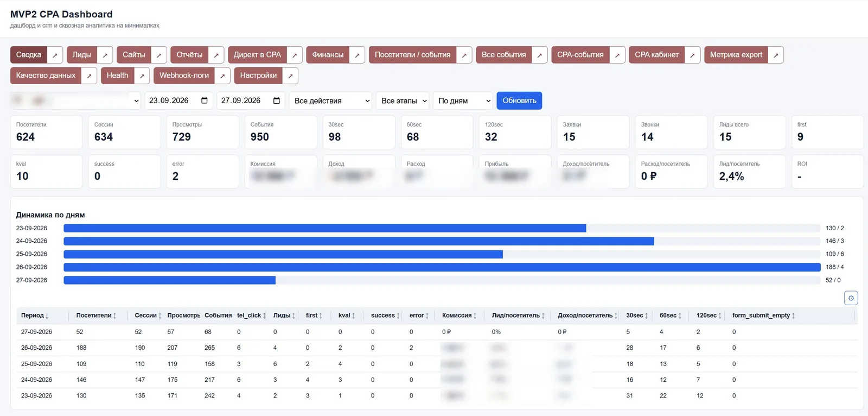Screen dimensions: 868x416
Task: Expand the Все действия dropdown
Action: 330,100
